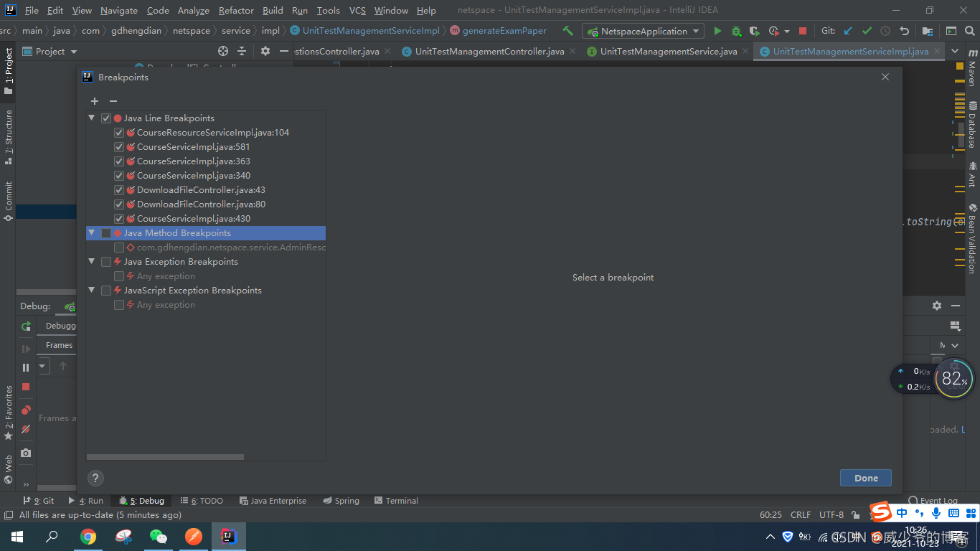
Task: Open the NetspaceApplication run configuration dropdown
Action: pos(694,31)
